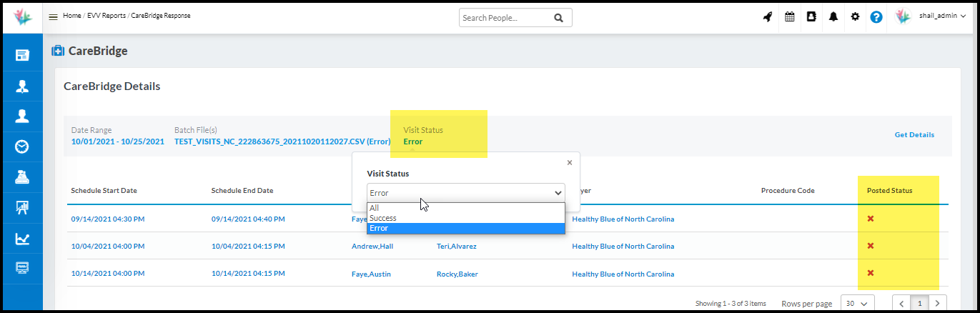Image resolution: width=980 pixels, height=313 pixels.
Task: Open the dashboard card icon in sidebar
Action: click(22, 55)
